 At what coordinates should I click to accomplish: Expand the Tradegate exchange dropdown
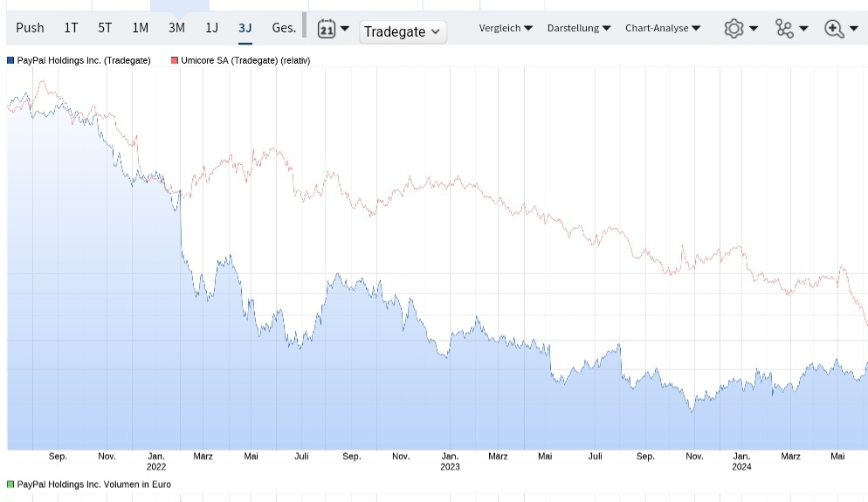click(403, 31)
